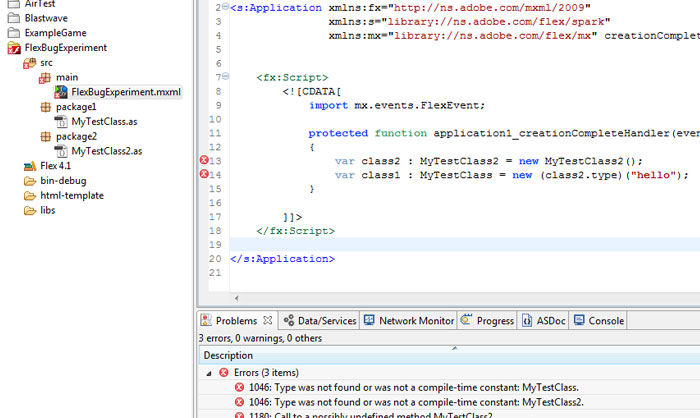Switch to the Console tab
Screen dimensions: 700x418
pyautogui.click(x=598, y=321)
